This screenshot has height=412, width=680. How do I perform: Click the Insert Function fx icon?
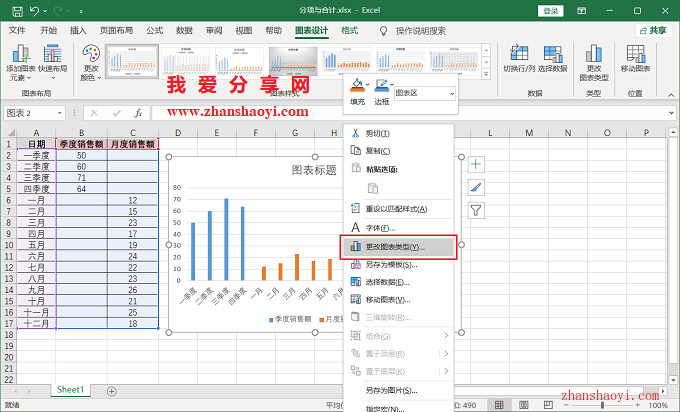point(138,113)
